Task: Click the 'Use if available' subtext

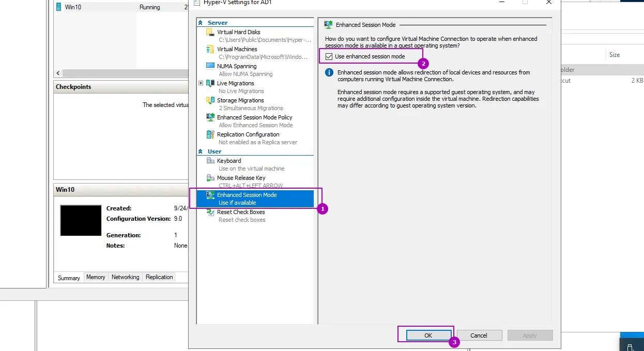Action: tap(237, 203)
